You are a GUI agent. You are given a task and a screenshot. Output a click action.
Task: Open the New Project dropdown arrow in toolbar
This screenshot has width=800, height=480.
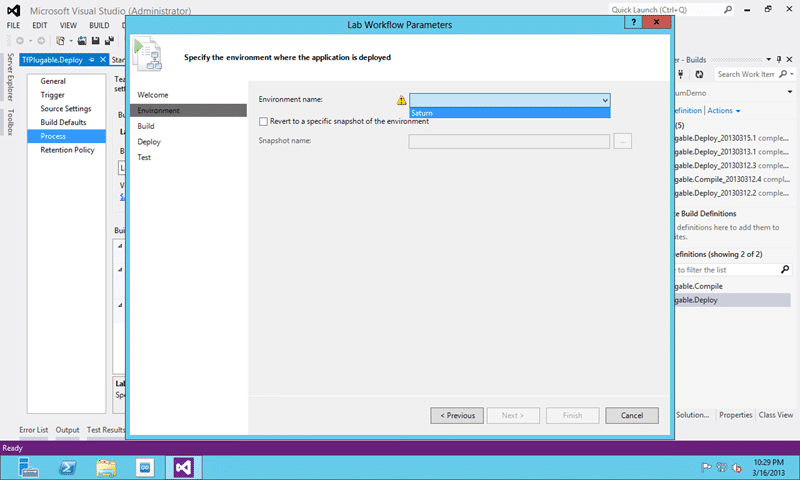coord(70,41)
